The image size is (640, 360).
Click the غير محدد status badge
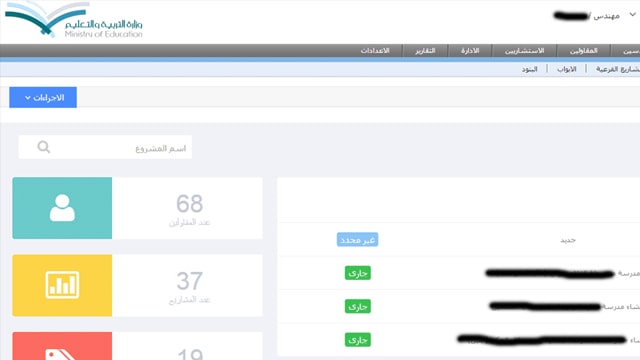[x=358, y=240]
